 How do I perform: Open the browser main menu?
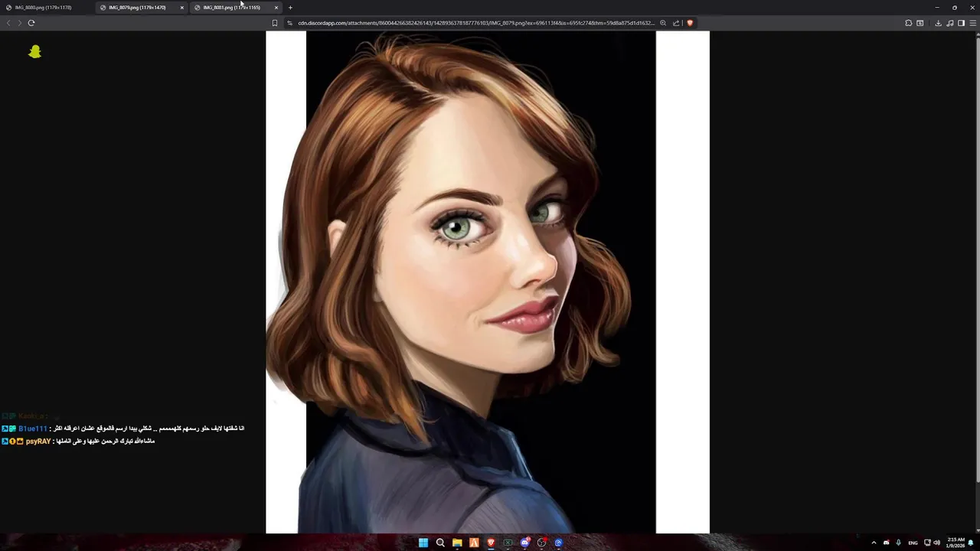click(x=973, y=23)
